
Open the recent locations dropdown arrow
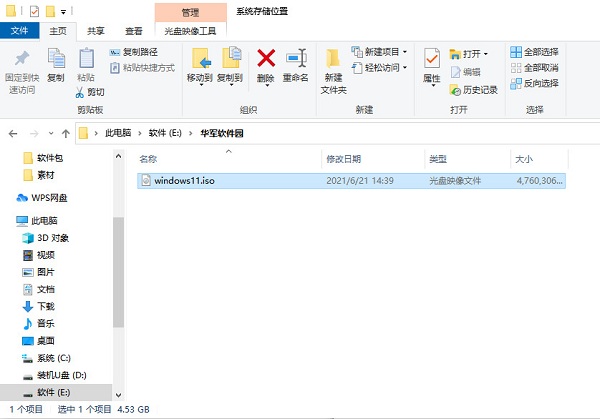(51, 133)
